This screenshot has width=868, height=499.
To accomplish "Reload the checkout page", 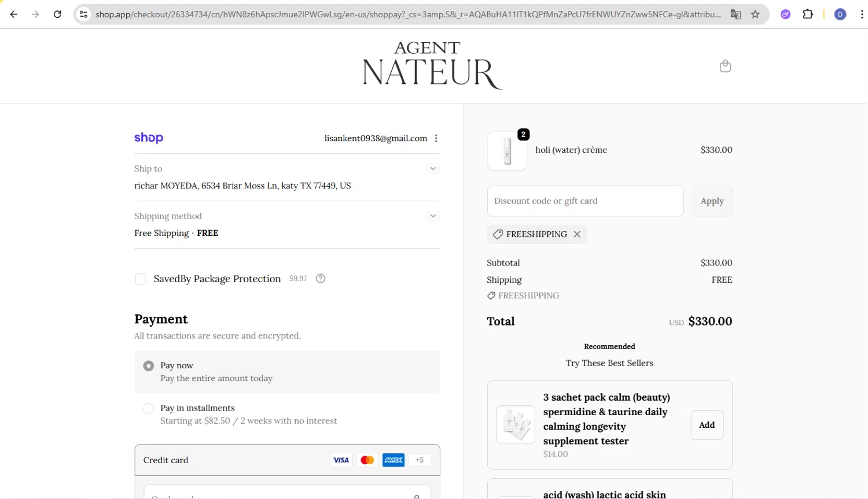I will (x=57, y=14).
